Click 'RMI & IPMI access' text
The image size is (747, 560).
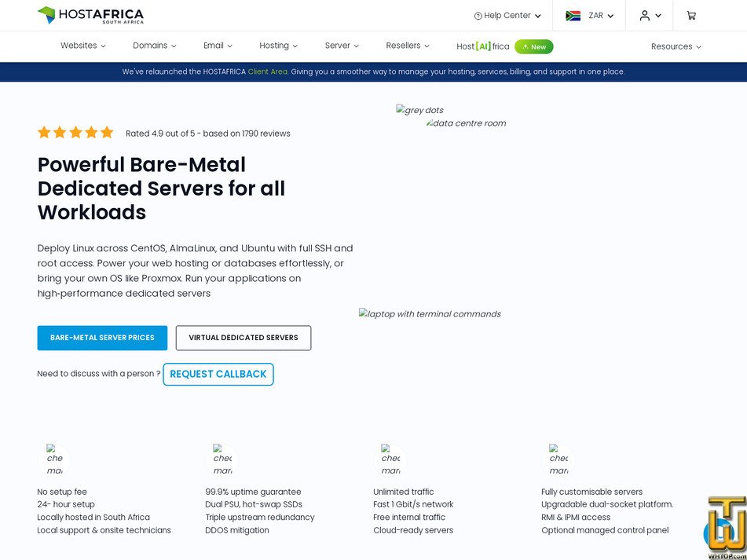click(x=576, y=517)
